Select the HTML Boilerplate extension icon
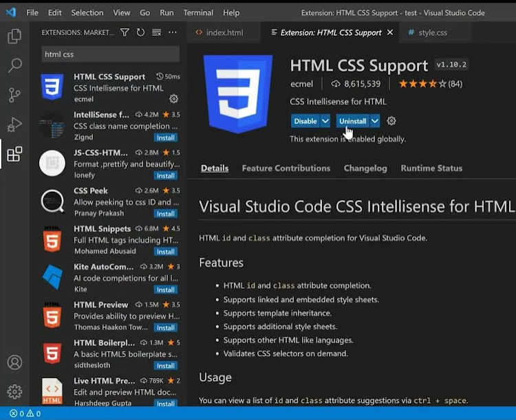The height and width of the screenshot is (420, 516). [x=52, y=353]
